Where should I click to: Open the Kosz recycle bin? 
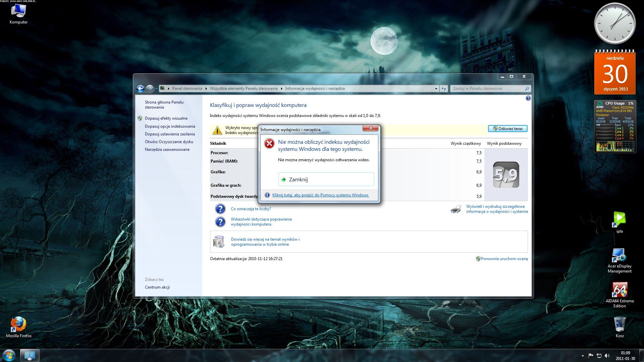click(620, 327)
